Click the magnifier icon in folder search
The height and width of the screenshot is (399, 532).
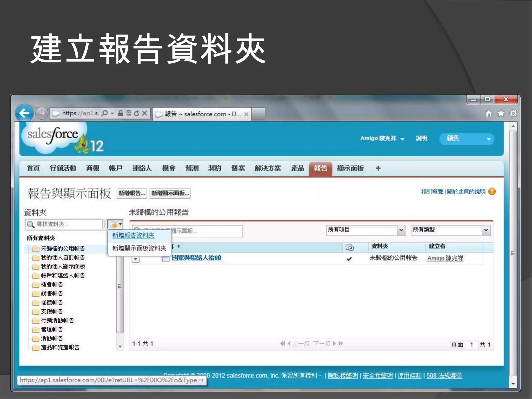click(31, 224)
